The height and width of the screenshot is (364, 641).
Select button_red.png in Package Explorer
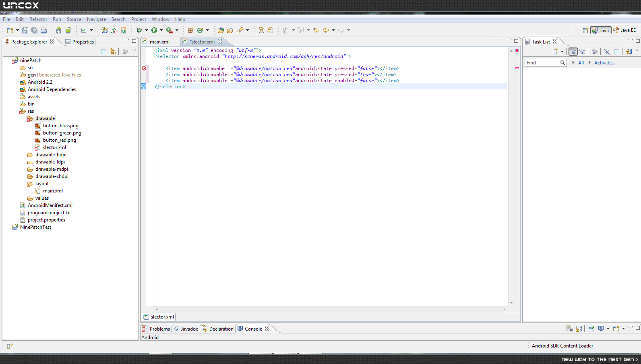pyautogui.click(x=59, y=140)
